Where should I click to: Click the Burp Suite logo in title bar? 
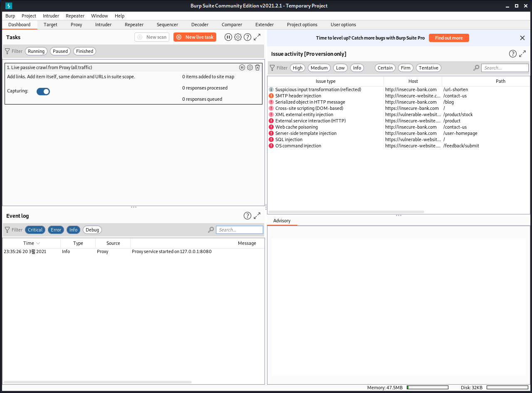pos(9,6)
